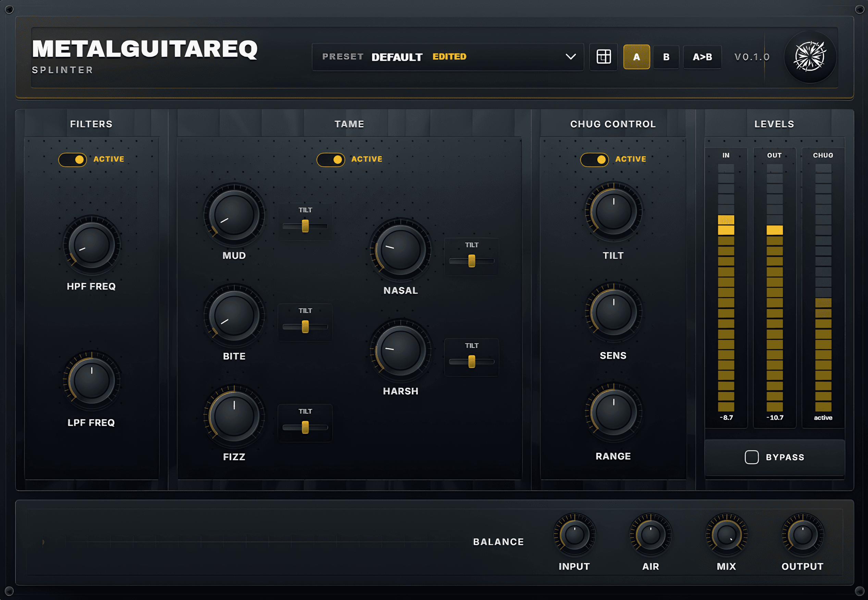Toggle the CHUG CONTROL active switch
Image resolution: width=868 pixels, height=600 pixels.
pos(594,159)
